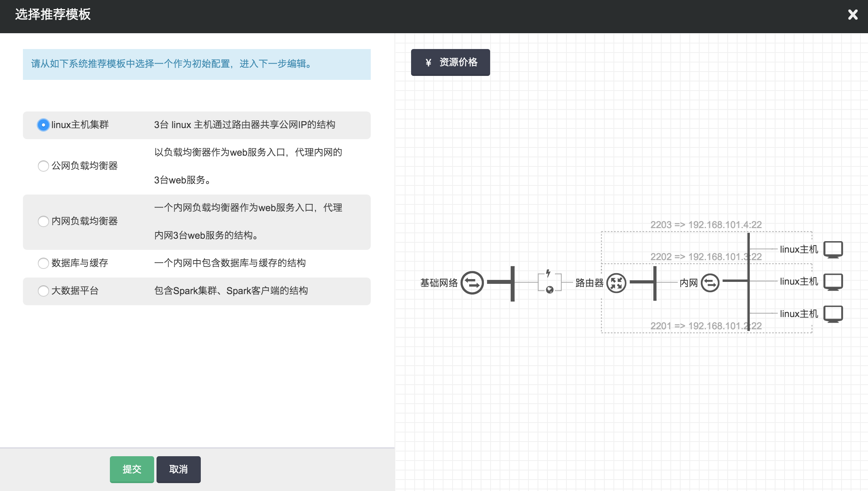868x491 pixels.
Task: Click the lightning bolt icon near router
Action: tap(548, 273)
